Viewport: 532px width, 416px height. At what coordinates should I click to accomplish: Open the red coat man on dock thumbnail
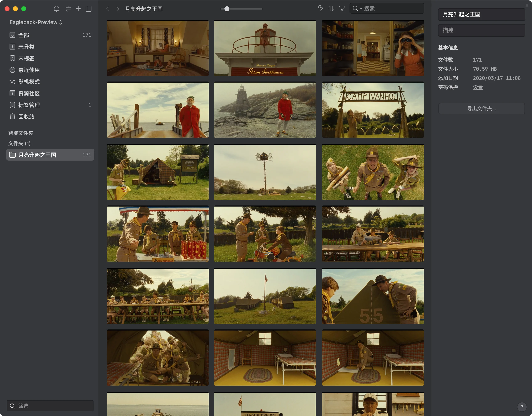tap(158, 110)
